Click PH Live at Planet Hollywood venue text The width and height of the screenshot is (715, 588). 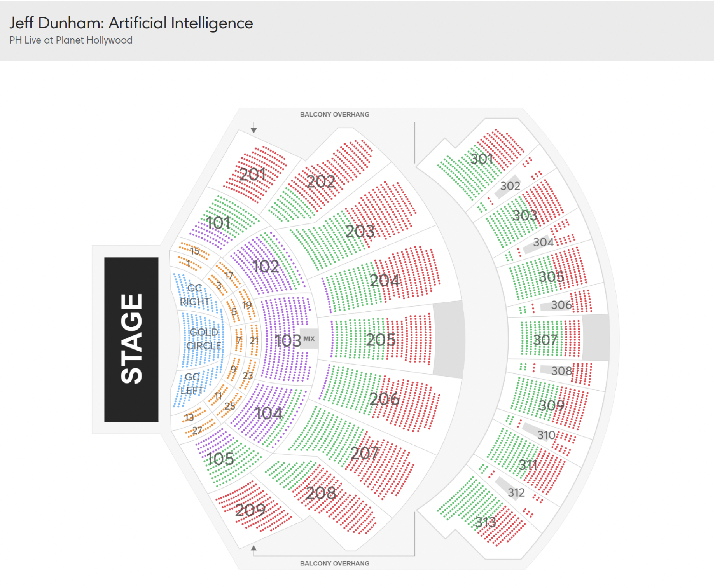tap(71, 40)
